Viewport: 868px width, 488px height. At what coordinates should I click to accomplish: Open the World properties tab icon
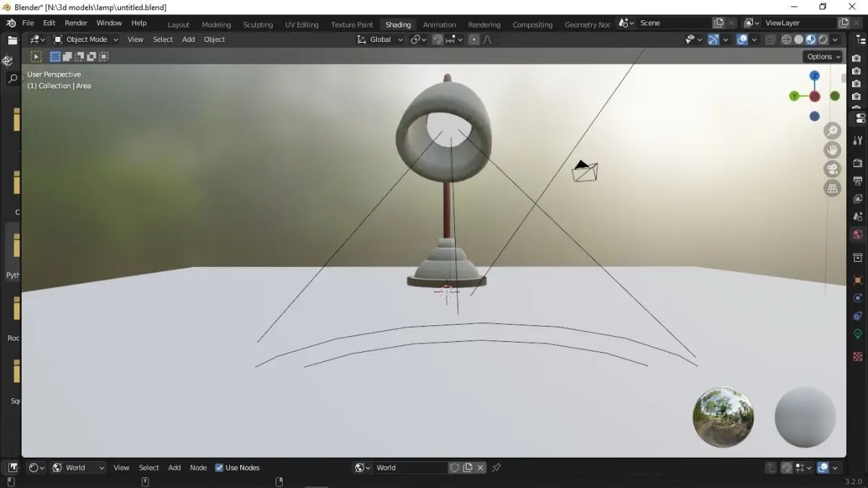coord(858,234)
